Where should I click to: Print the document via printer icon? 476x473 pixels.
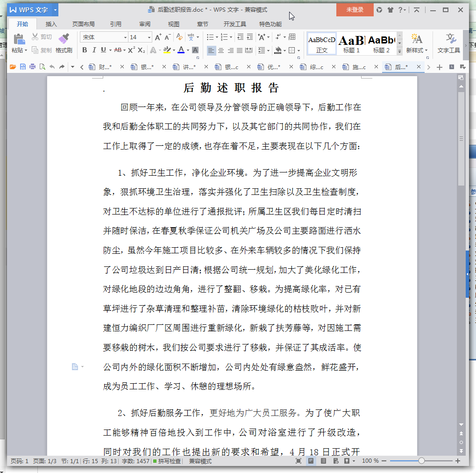[x=33, y=67]
